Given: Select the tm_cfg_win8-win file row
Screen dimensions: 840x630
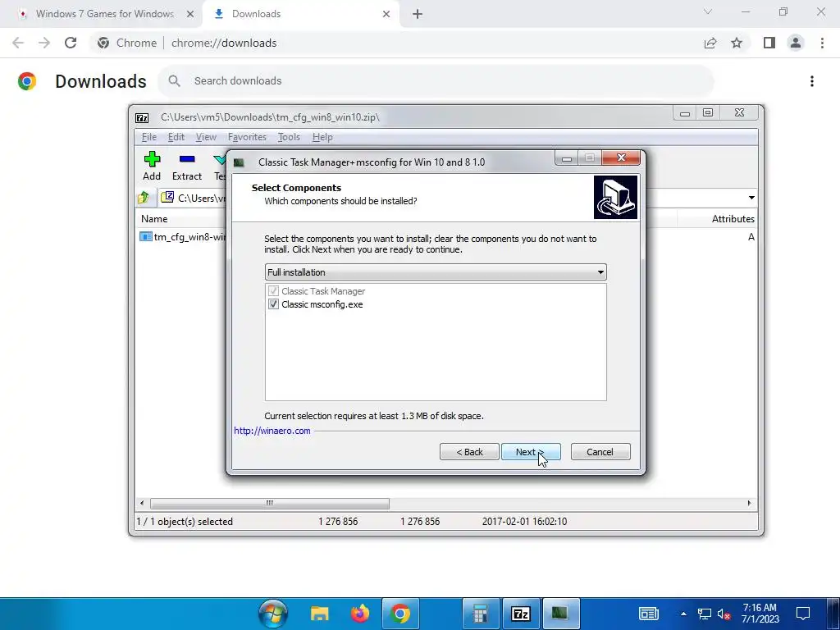Looking at the screenshot, I should (x=182, y=237).
